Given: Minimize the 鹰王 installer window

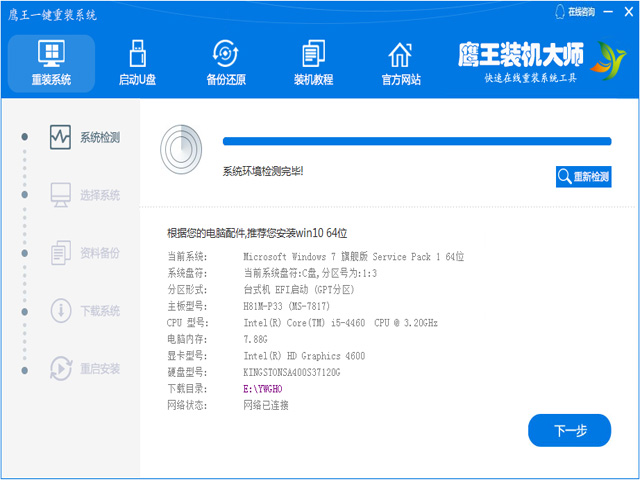Looking at the screenshot, I should pyautogui.click(x=608, y=12).
